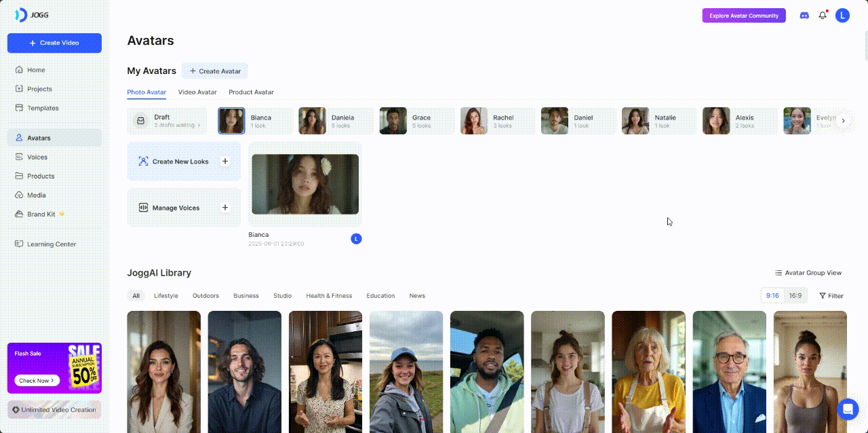868x433 pixels.
Task: Select the Natalie avatar chip
Action: pyautogui.click(x=658, y=121)
